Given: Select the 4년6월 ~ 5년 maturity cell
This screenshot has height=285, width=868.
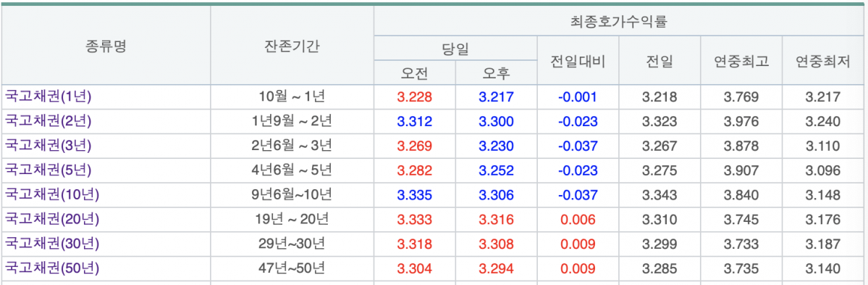Looking at the screenshot, I should (292, 170).
